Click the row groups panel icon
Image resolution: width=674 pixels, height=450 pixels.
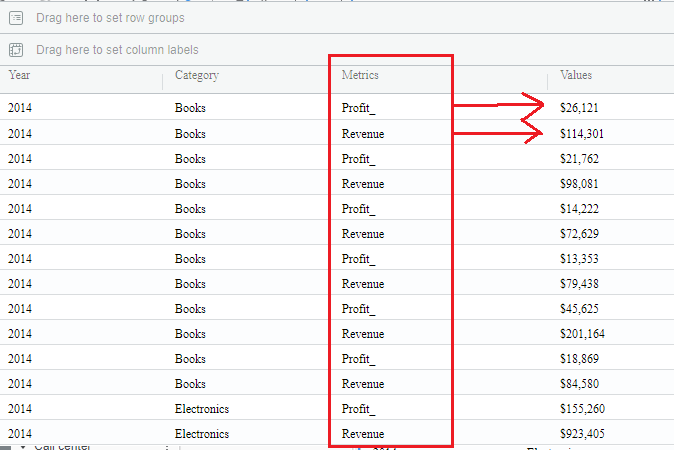point(16,18)
